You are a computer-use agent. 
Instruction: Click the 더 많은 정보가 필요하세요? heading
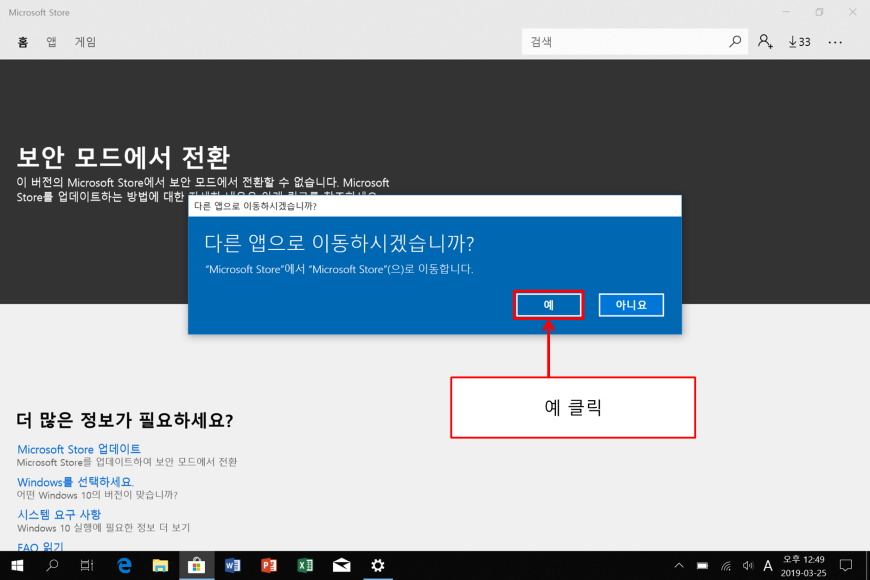(125, 420)
